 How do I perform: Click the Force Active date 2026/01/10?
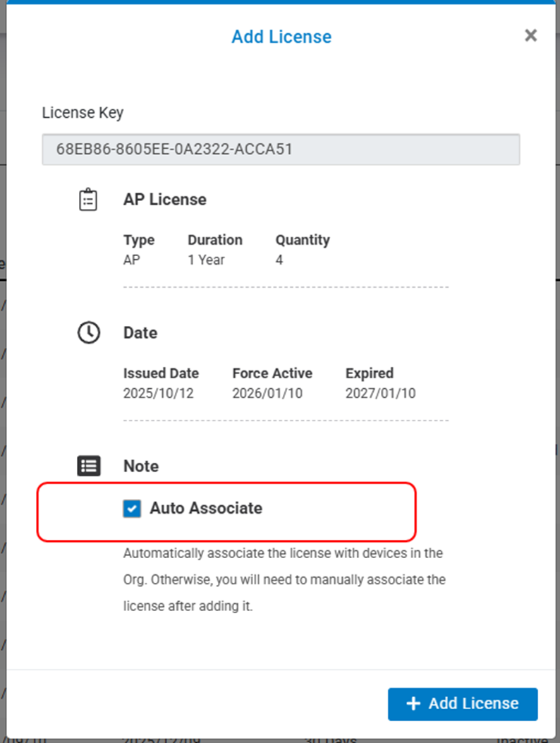267,393
